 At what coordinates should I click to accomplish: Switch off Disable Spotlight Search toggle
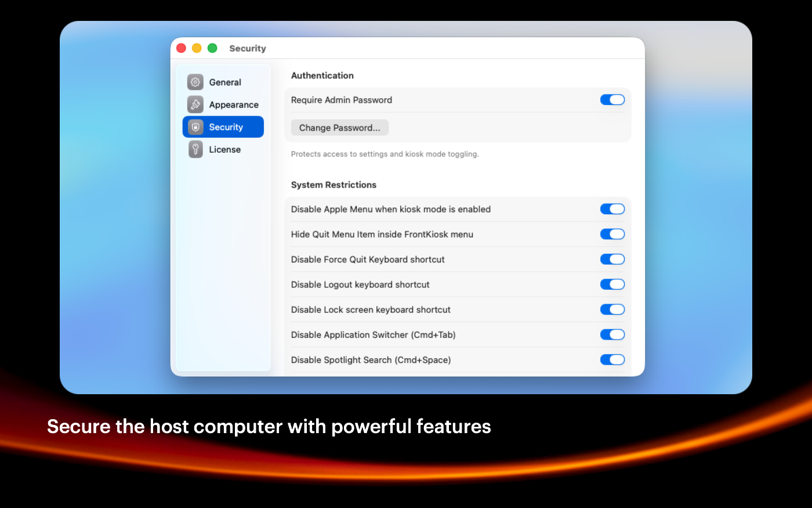[612, 360]
